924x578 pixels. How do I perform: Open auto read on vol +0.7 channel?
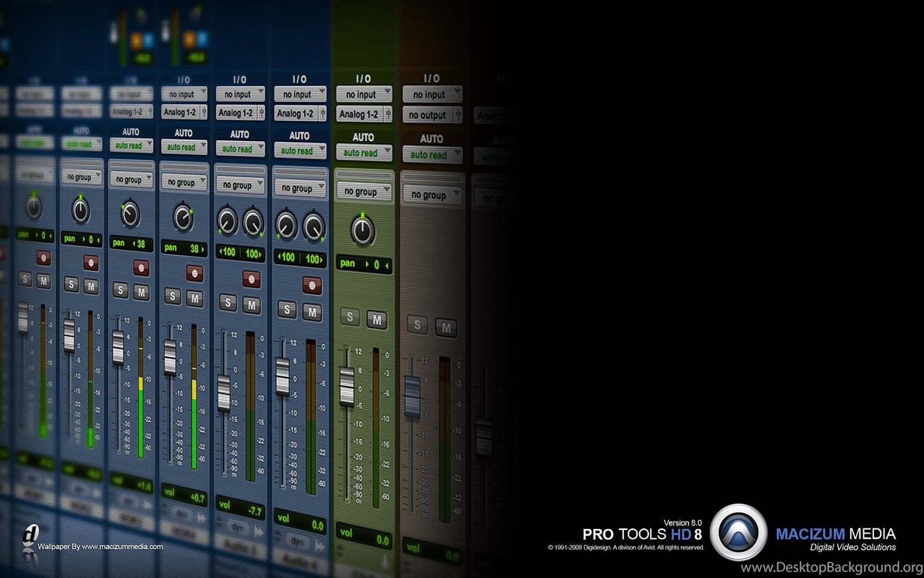point(184,147)
